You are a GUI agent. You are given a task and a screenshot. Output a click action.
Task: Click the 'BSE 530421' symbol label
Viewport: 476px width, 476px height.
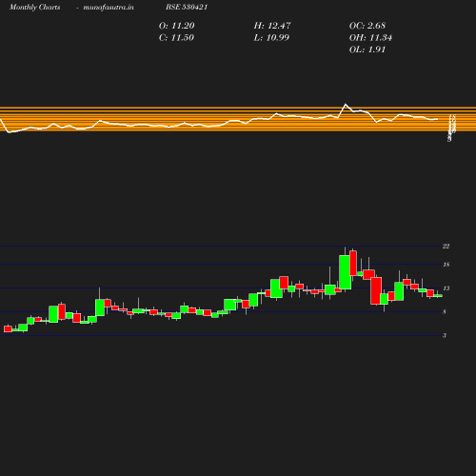click(x=187, y=8)
